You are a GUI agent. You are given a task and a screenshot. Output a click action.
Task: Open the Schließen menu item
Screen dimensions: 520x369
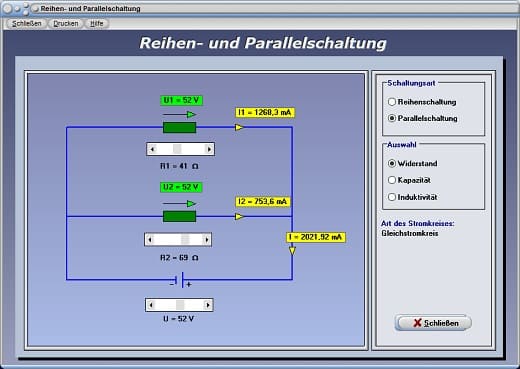click(x=27, y=24)
